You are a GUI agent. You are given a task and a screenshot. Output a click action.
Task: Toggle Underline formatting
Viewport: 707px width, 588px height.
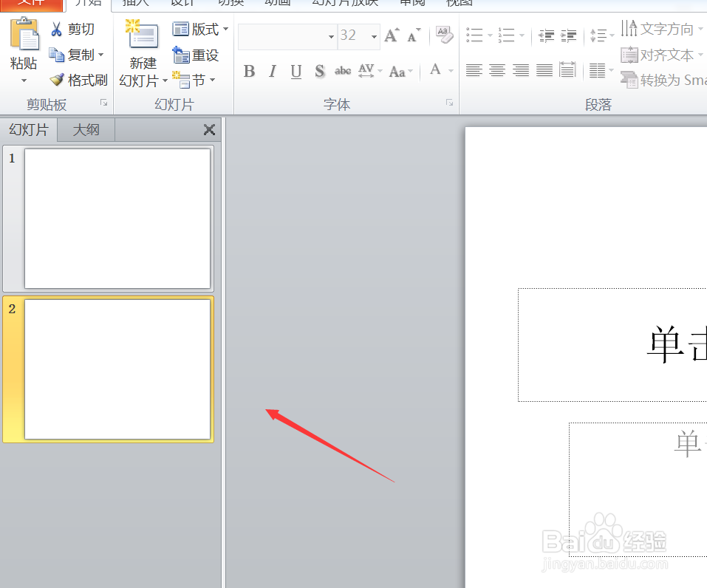[x=296, y=71]
